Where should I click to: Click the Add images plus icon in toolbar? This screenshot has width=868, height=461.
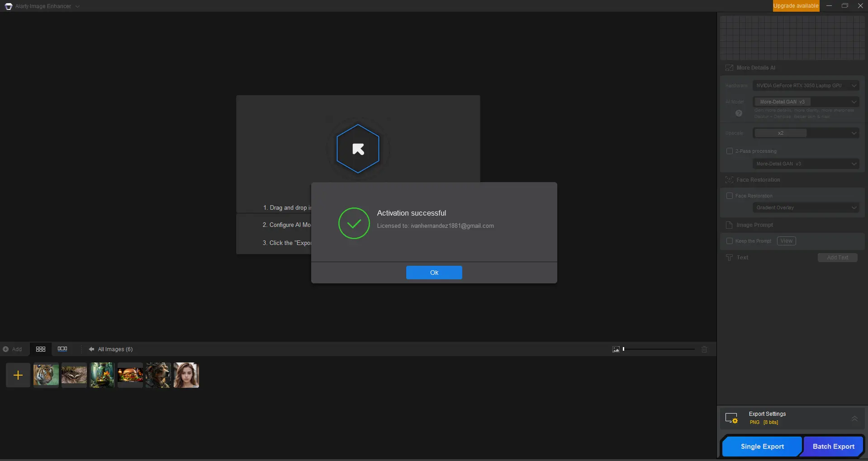coord(6,349)
